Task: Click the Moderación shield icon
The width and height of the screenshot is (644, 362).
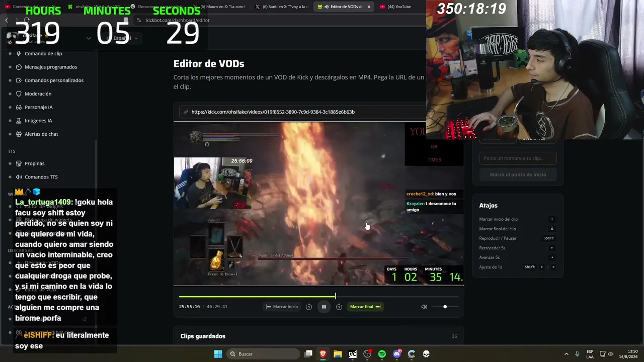Action: 19,94
